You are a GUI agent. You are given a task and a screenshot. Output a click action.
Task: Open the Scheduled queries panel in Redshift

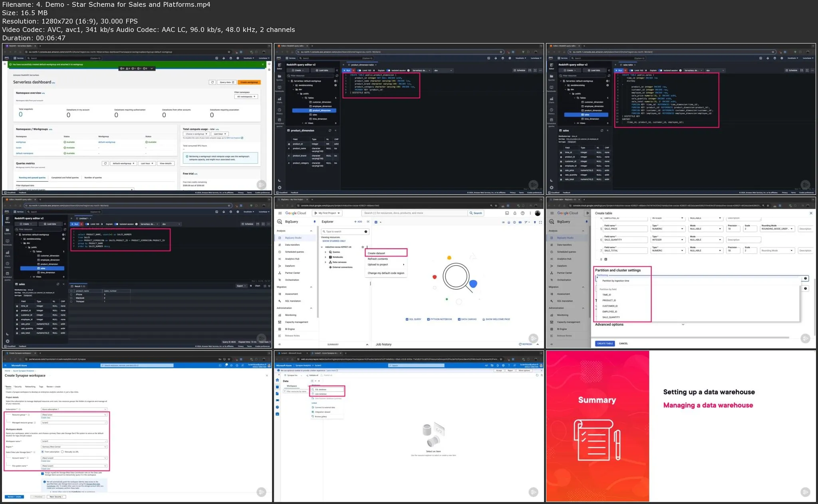click(280, 120)
